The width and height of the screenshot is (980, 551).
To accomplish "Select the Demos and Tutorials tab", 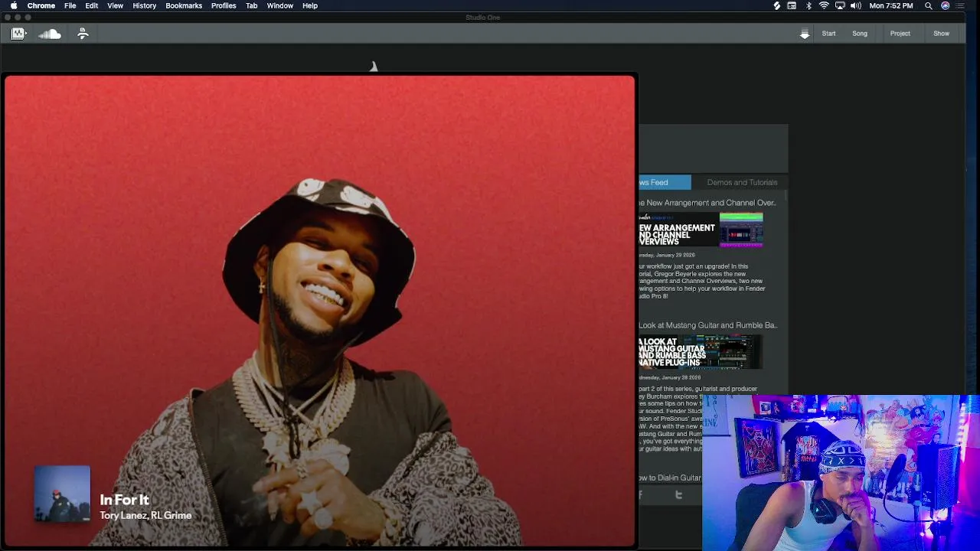I will [742, 182].
